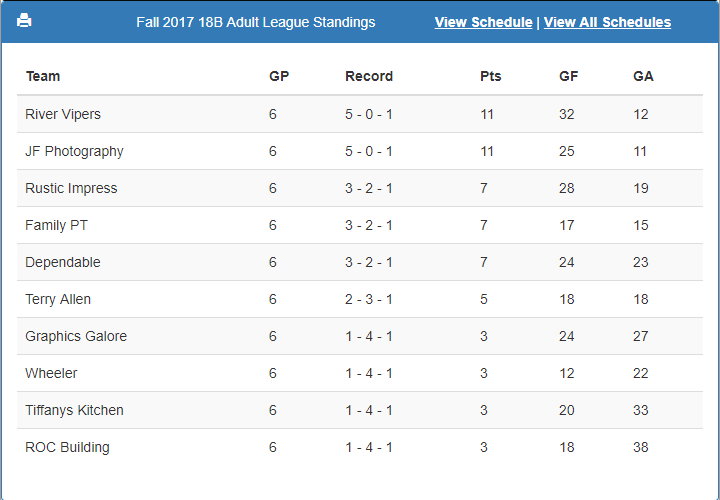Click the Pts column header
720x500 pixels.
[x=491, y=76]
